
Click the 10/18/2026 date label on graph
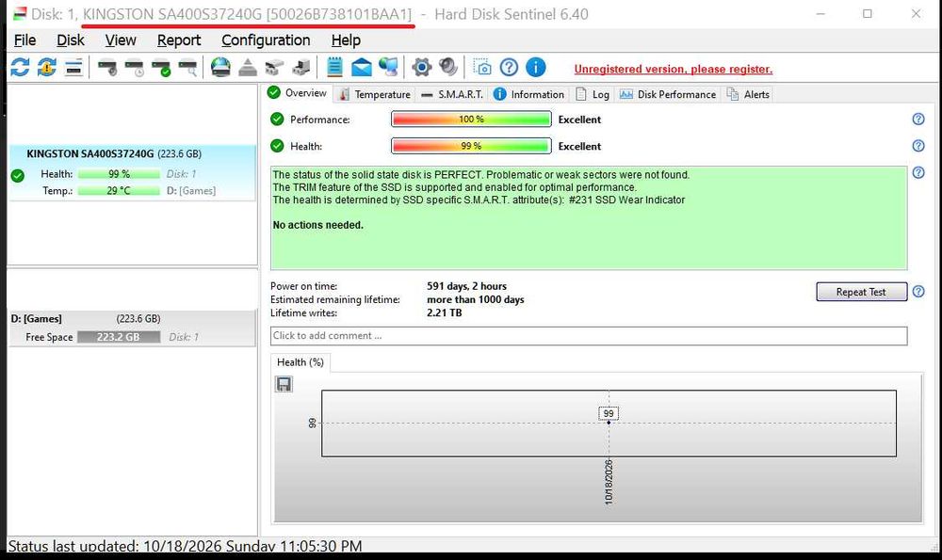[x=609, y=482]
